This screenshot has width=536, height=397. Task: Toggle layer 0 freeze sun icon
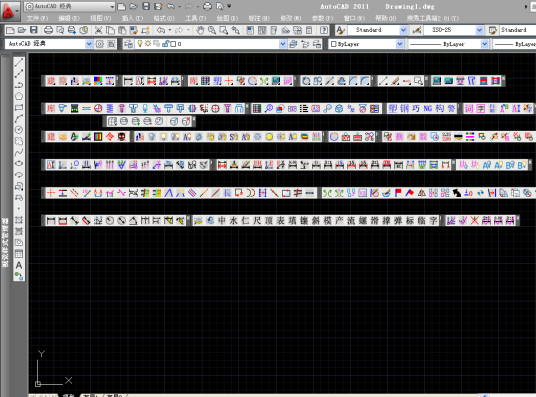[x=148, y=43]
